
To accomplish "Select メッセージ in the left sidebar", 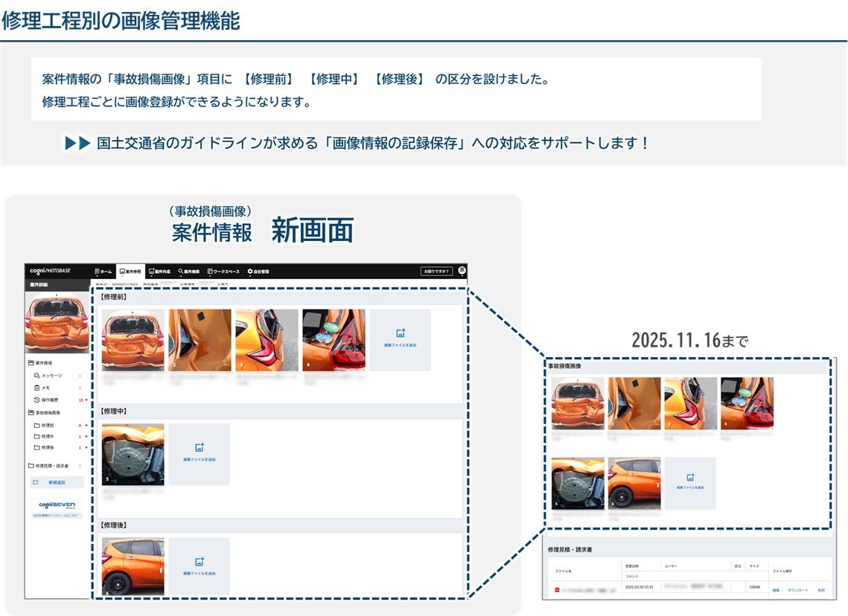I will pyautogui.click(x=51, y=376).
